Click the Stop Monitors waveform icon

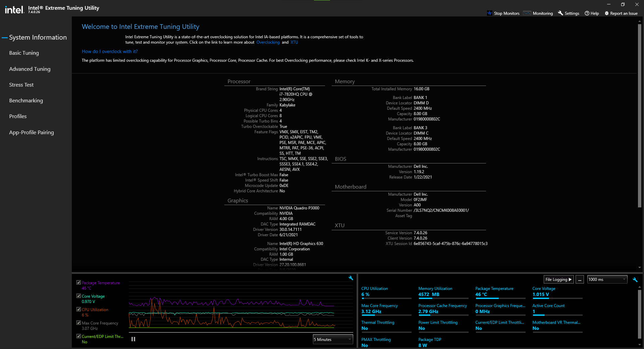point(489,13)
